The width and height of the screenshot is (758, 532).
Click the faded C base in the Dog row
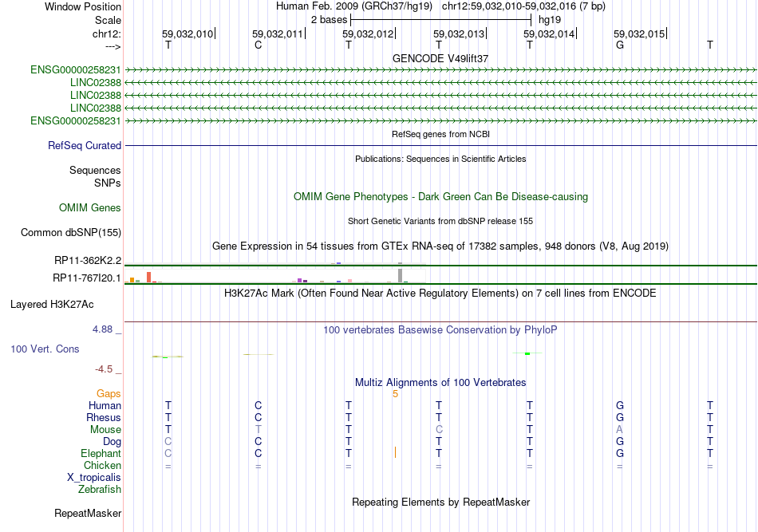tap(168, 442)
